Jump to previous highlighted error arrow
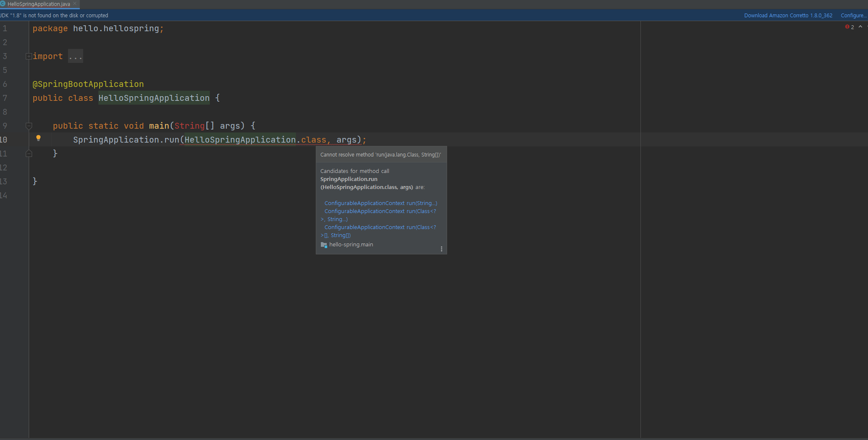The height and width of the screenshot is (440, 868). point(860,27)
